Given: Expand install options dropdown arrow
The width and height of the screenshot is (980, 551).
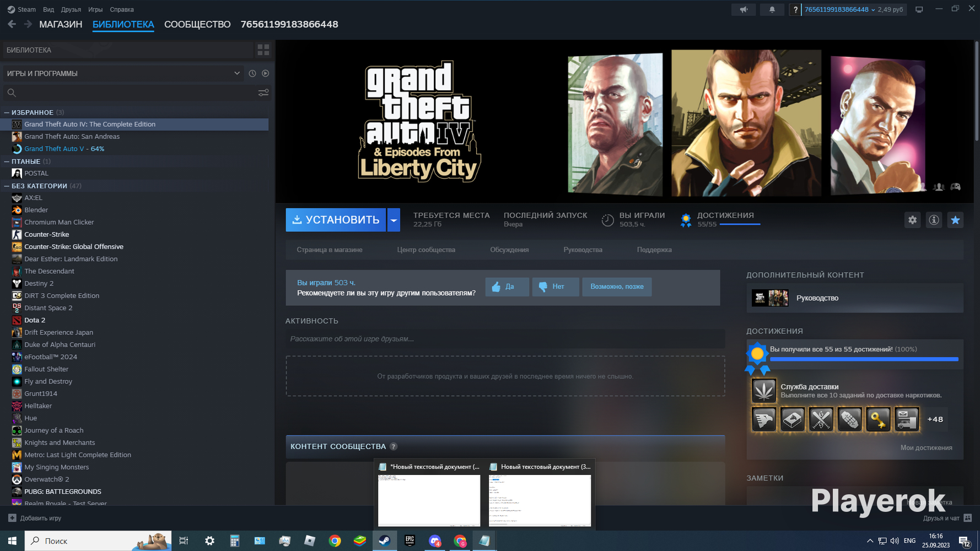Looking at the screenshot, I should point(394,220).
